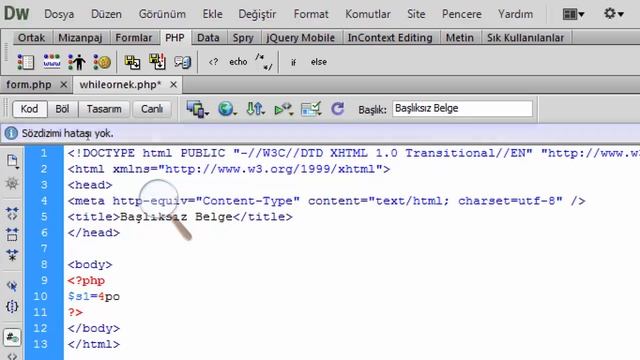Click the Require icon in PHP toolbar
The height and width of the screenshot is (360, 640).
coord(157,62)
